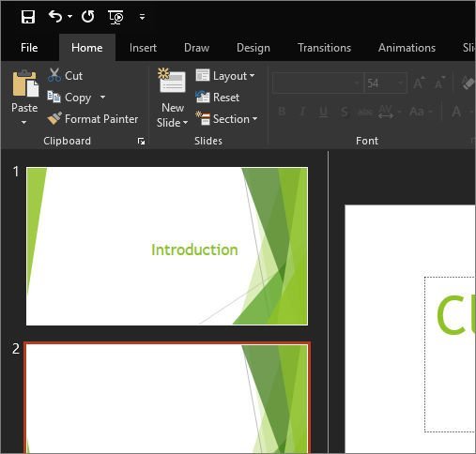Image resolution: width=476 pixels, height=454 pixels.
Task: Click Clear All Formatting eraser icon
Action: [468, 83]
